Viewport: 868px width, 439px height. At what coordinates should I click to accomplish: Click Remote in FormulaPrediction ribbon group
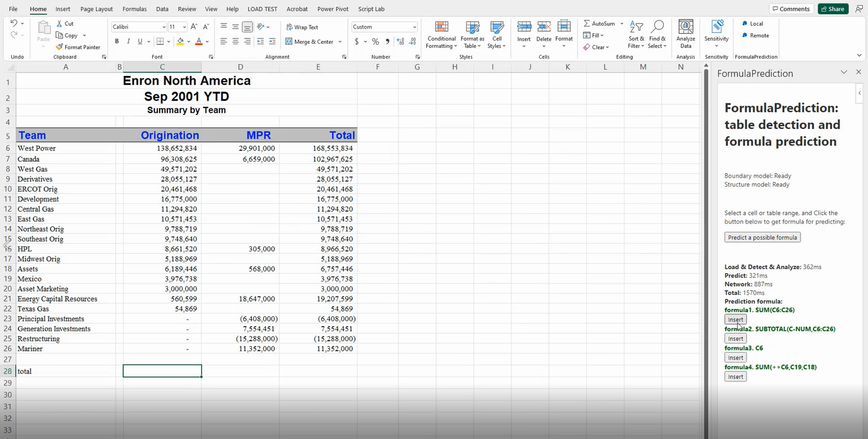(755, 35)
